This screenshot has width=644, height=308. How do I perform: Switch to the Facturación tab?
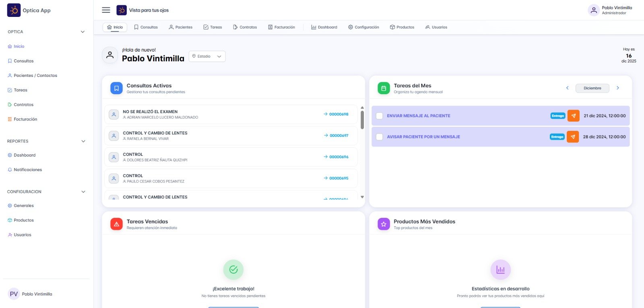[281, 27]
